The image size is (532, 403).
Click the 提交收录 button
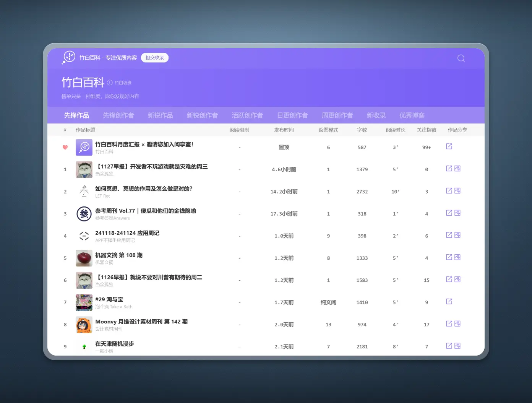(x=155, y=58)
